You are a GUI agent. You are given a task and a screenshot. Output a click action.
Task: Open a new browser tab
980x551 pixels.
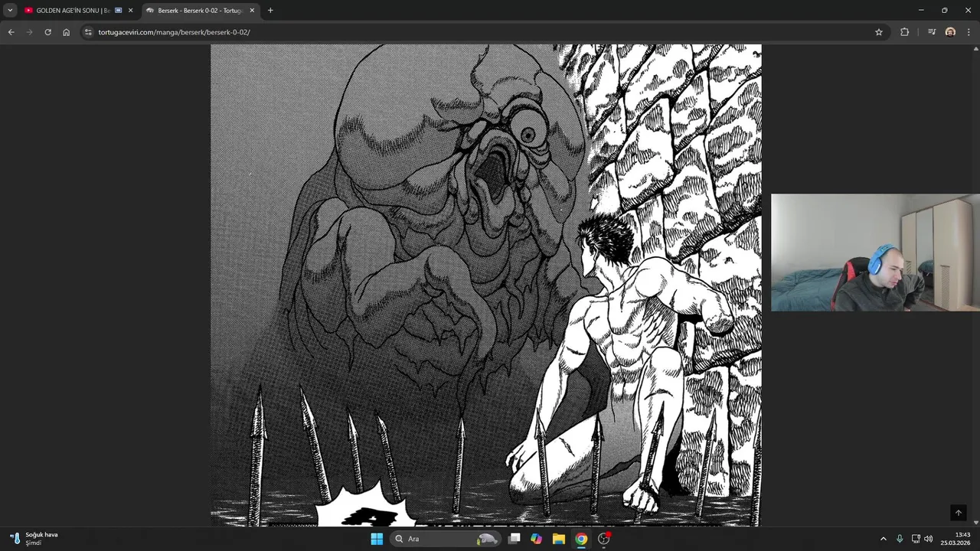pos(270,11)
